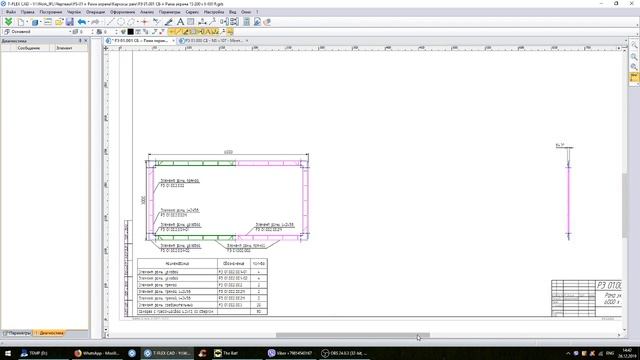Open the Параметры menu
The width and height of the screenshot is (640, 360).
click(x=169, y=12)
